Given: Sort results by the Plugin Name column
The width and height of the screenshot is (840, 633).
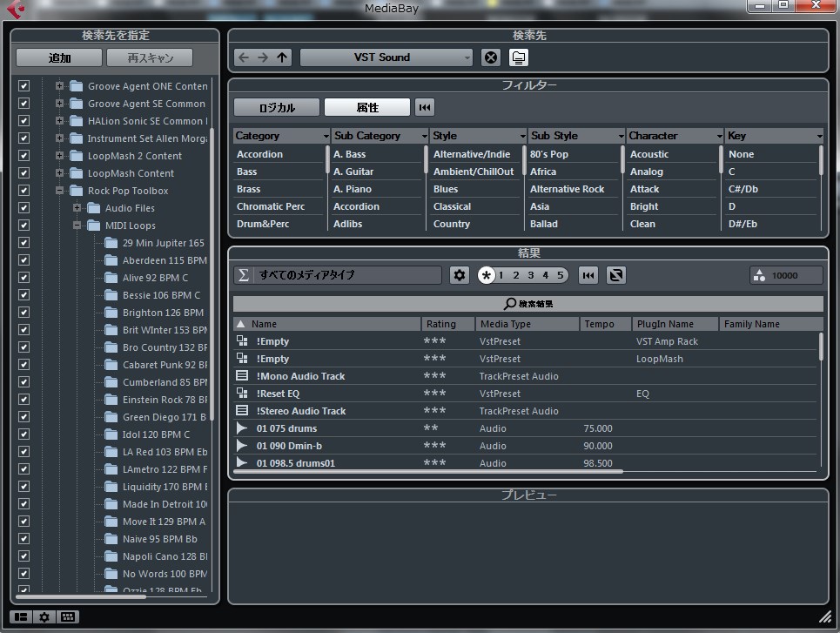Looking at the screenshot, I should tap(675, 324).
